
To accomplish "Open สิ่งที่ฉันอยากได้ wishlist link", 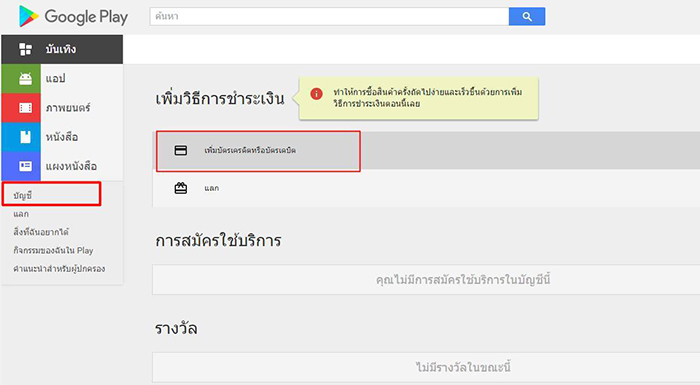I will pyautogui.click(x=41, y=232).
